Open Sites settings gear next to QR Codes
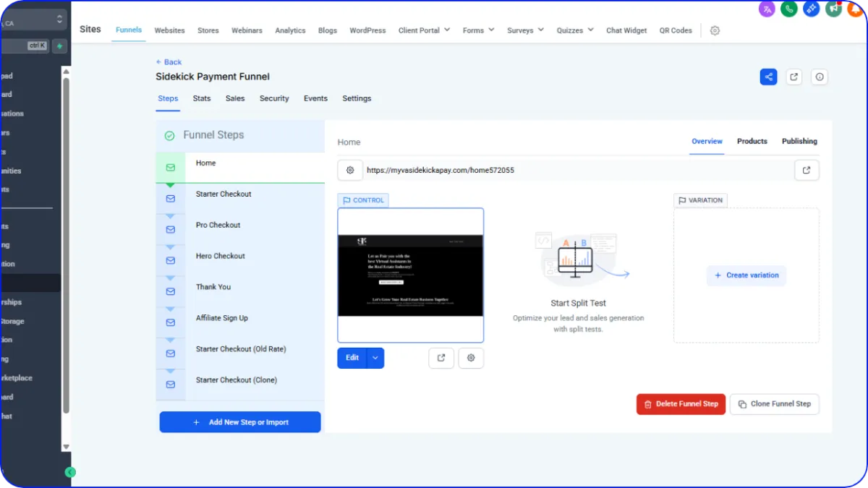 [x=715, y=30]
